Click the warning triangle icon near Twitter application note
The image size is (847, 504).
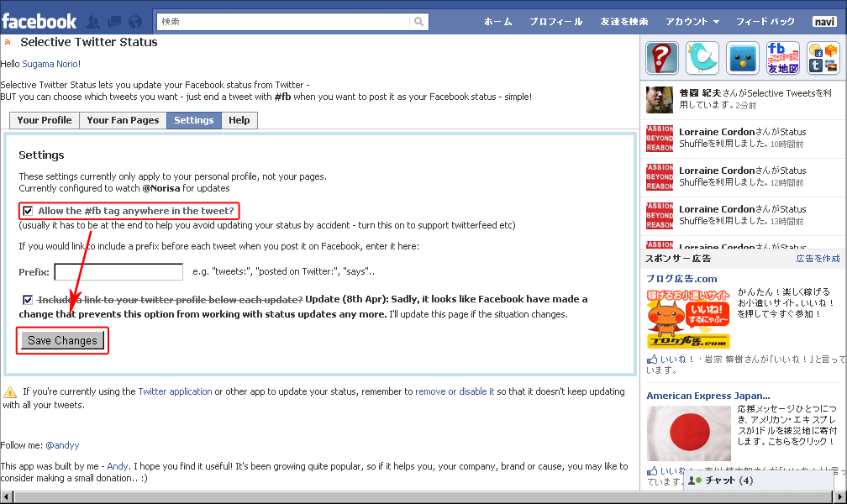10,392
